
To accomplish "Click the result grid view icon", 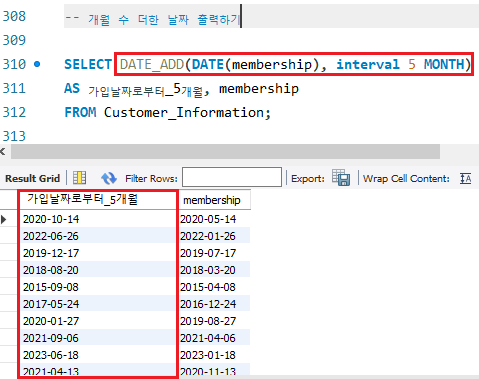I will [79, 178].
